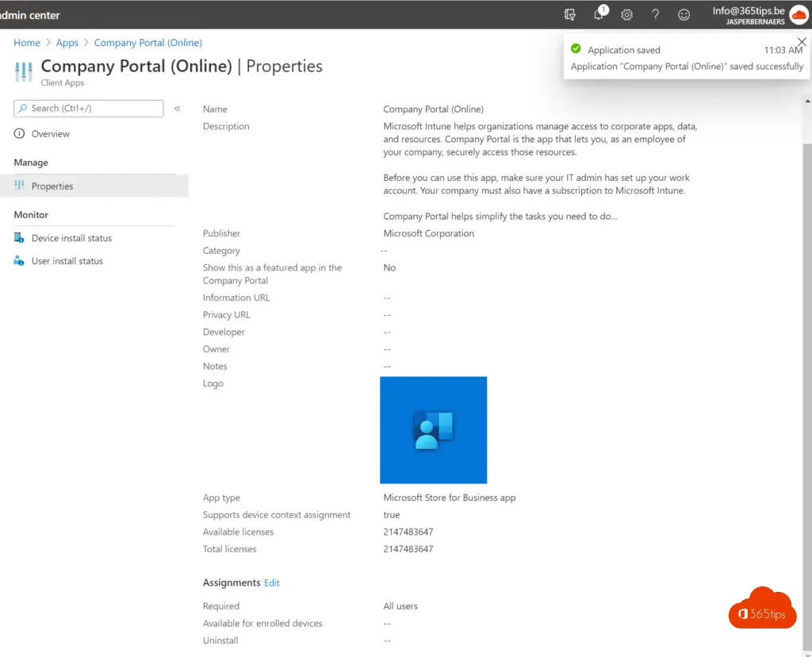Viewport: 812px width, 657px height.
Task: Click the Available for enrolled devices label
Action: (x=262, y=623)
